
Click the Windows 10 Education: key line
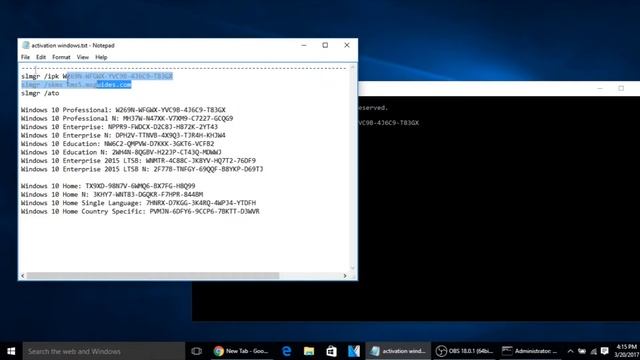coord(117,144)
